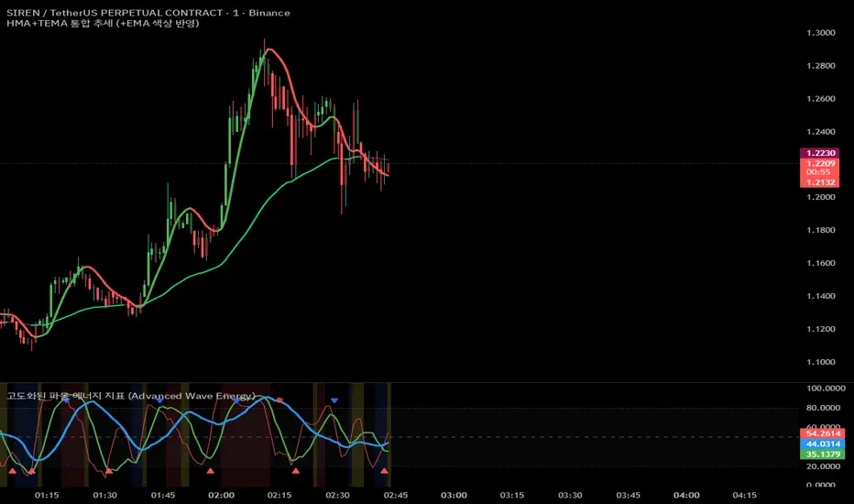Click the 1.1400 price axis label
Viewport: 854px width, 504px height.
coord(821,296)
